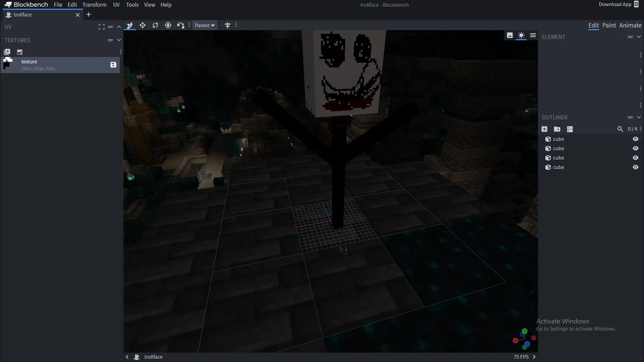The width and height of the screenshot is (644, 362).
Task: Close the trollface project tab
Action: click(78, 15)
